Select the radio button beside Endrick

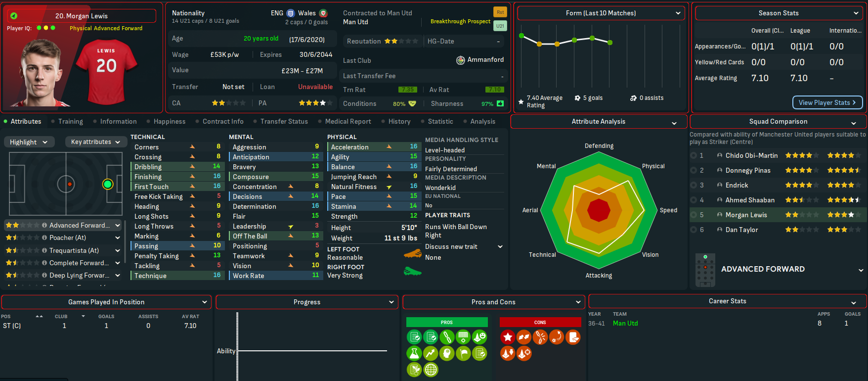pos(694,185)
